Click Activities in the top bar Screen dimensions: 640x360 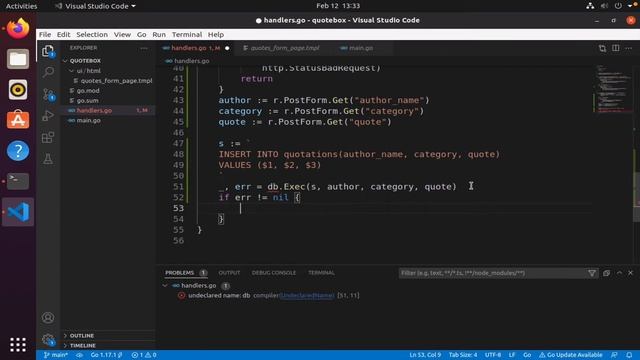click(21, 6)
